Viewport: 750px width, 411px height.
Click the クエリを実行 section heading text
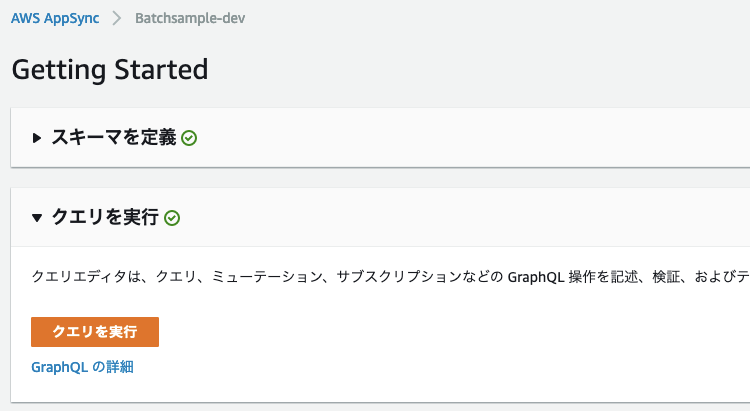click(105, 217)
